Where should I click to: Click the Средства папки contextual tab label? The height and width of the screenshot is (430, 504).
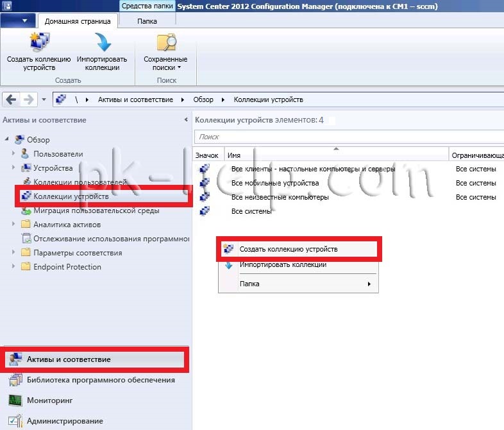[x=147, y=6]
